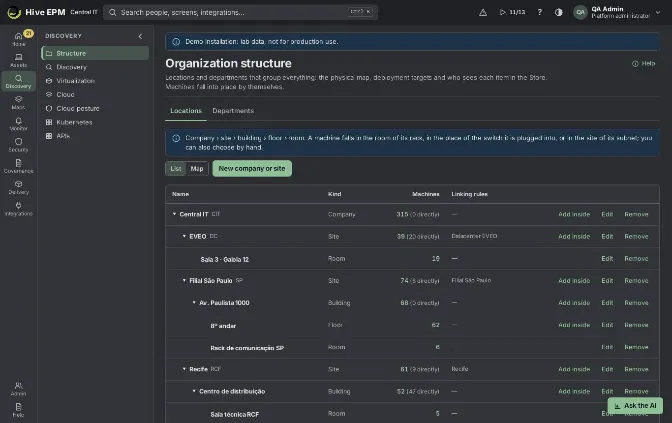Click Remove for Rack de comunicação SP
The width and height of the screenshot is (672, 423).
[636, 347]
